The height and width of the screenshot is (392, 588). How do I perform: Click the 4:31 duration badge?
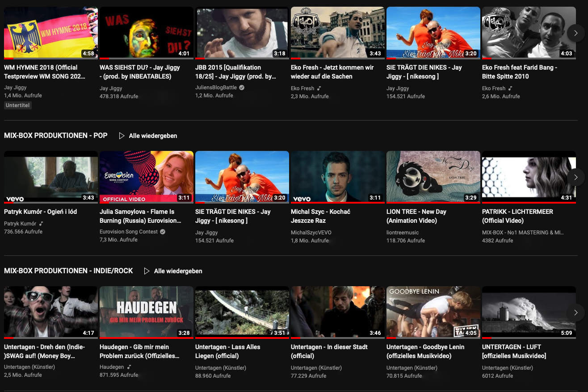point(567,198)
